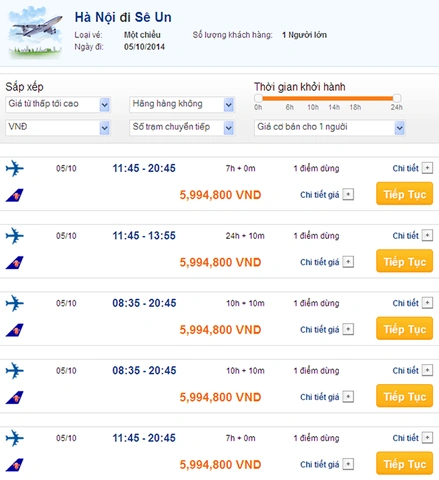Image resolution: width=439 pixels, height=480 pixels.
Task: Click Tiếp Tục for the 11:45 - 13:55 flight
Action: [404, 261]
